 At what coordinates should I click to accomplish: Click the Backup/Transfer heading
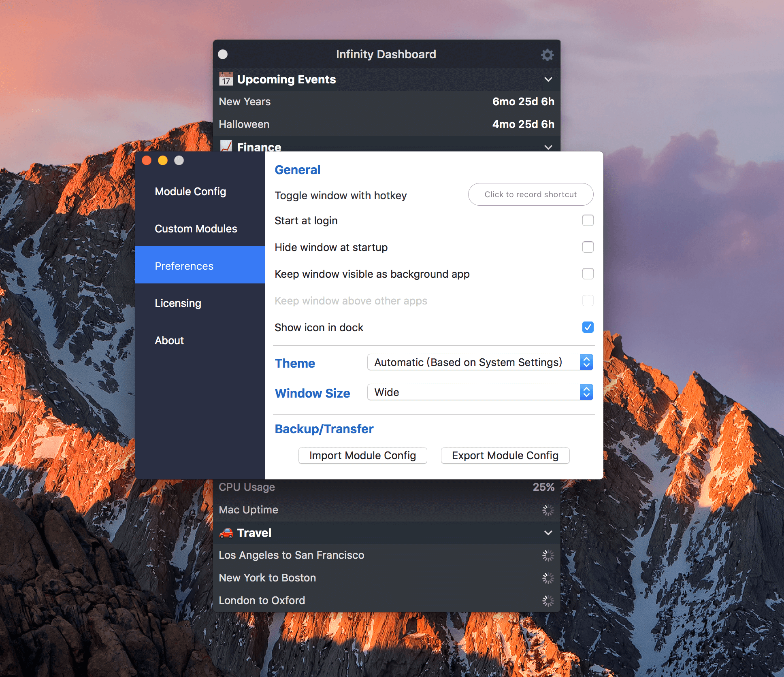(x=324, y=429)
